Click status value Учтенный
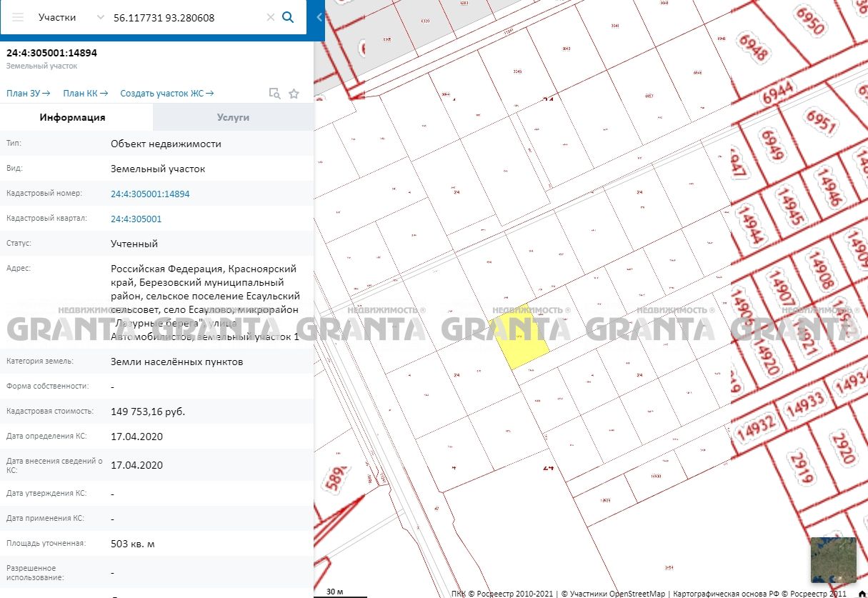This screenshot has width=868, height=598. pyautogui.click(x=134, y=244)
